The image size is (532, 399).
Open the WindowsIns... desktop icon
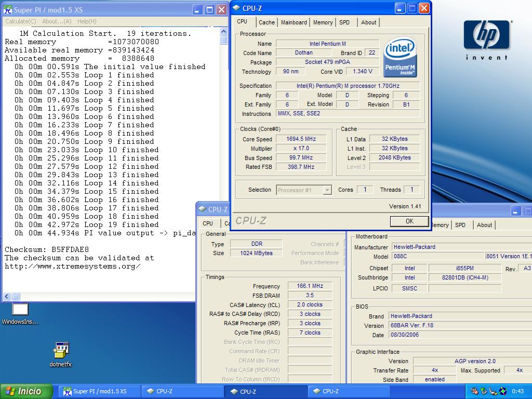[20, 314]
